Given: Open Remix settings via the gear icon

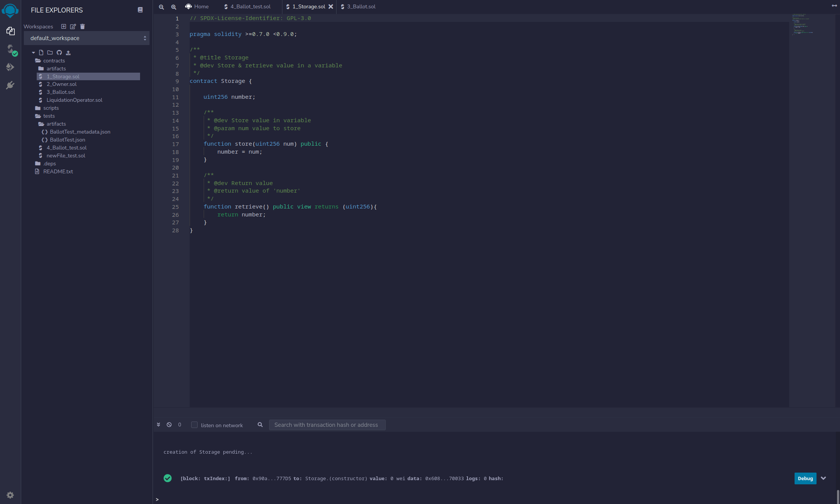Looking at the screenshot, I should [x=10, y=495].
